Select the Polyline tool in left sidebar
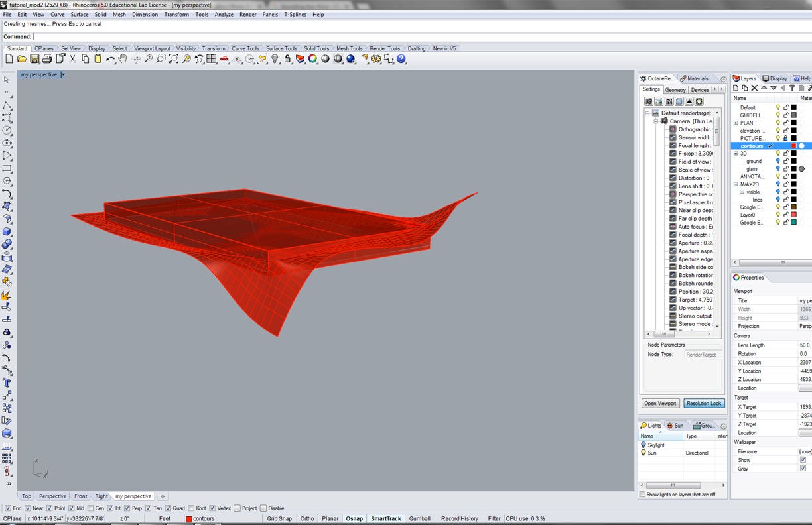Viewport: 812px width, 525px height. (x=7, y=105)
